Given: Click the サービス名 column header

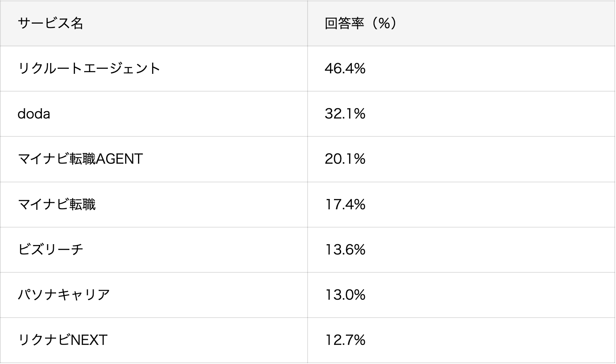Looking at the screenshot, I should pos(50,23).
